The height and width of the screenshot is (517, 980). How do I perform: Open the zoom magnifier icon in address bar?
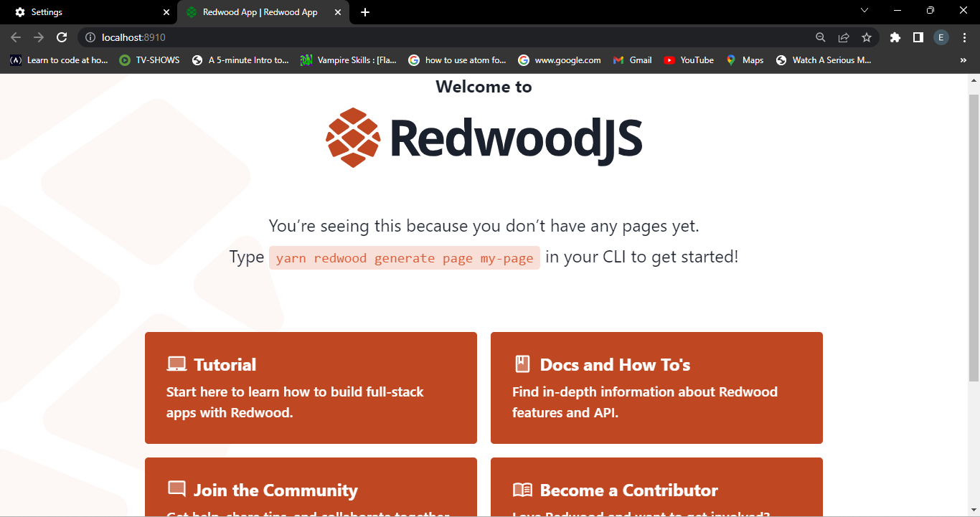821,37
